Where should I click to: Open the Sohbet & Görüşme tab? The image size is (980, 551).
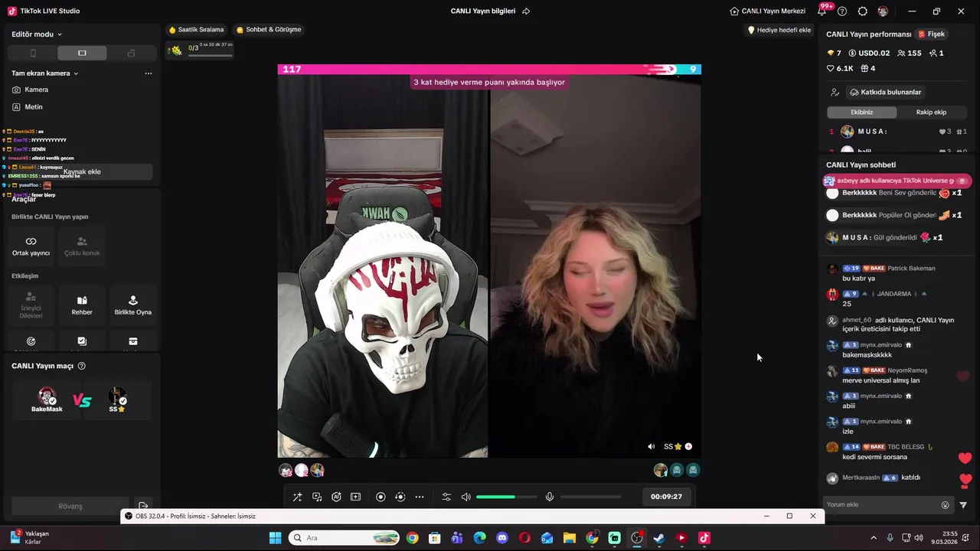pos(269,30)
